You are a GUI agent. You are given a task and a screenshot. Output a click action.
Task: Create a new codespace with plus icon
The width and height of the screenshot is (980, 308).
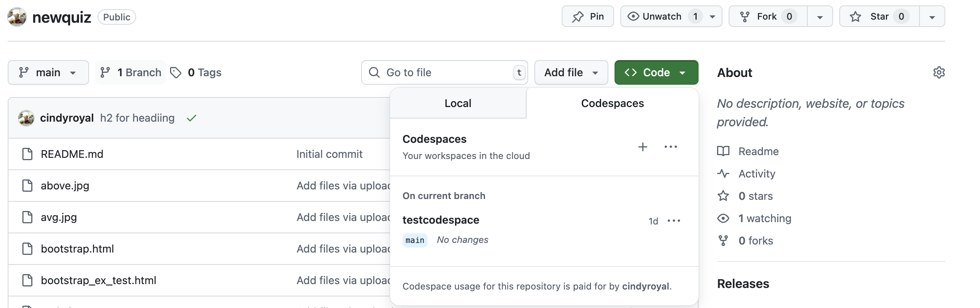(x=642, y=147)
